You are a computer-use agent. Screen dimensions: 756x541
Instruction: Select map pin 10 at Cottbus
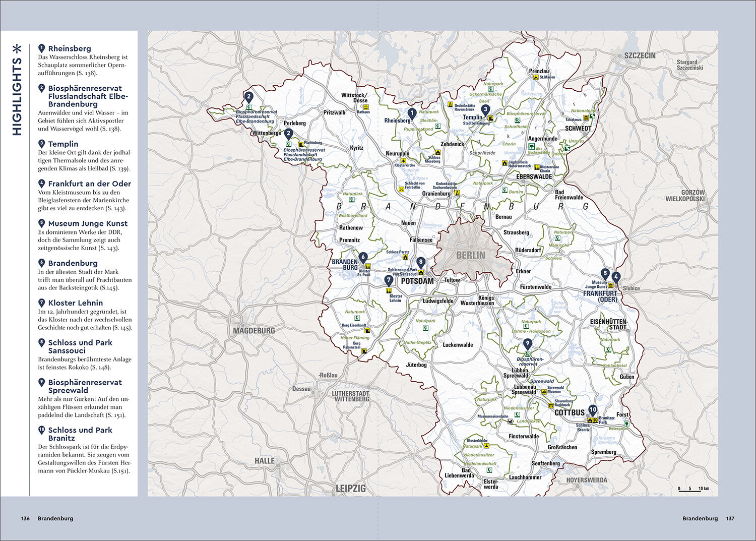[593, 410]
